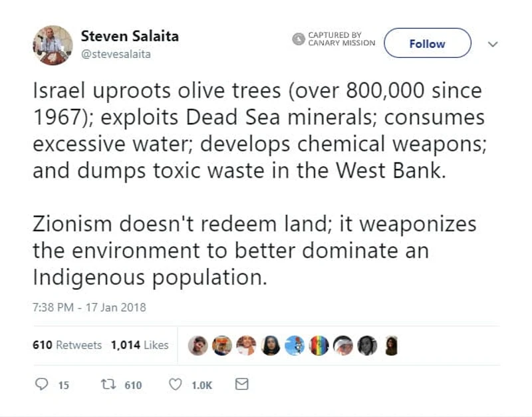The height and width of the screenshot is (417, 532).
Task: Click the name Steven Salaita
Action: pyautogui.click(x=129, y=37)
